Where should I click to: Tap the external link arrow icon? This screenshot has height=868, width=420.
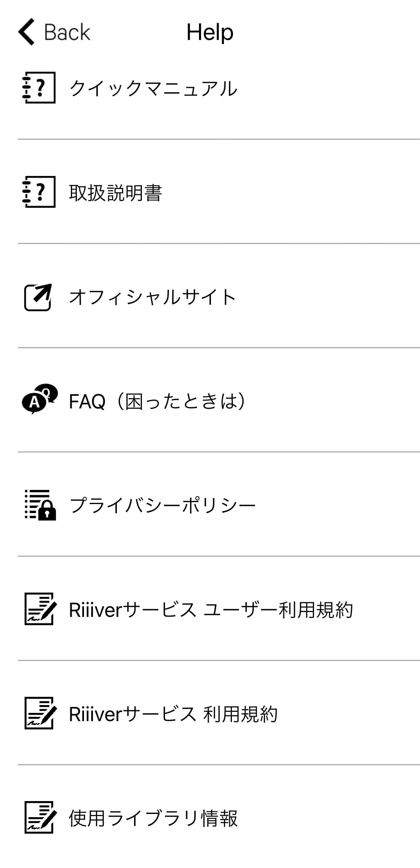tap(38, 297)
